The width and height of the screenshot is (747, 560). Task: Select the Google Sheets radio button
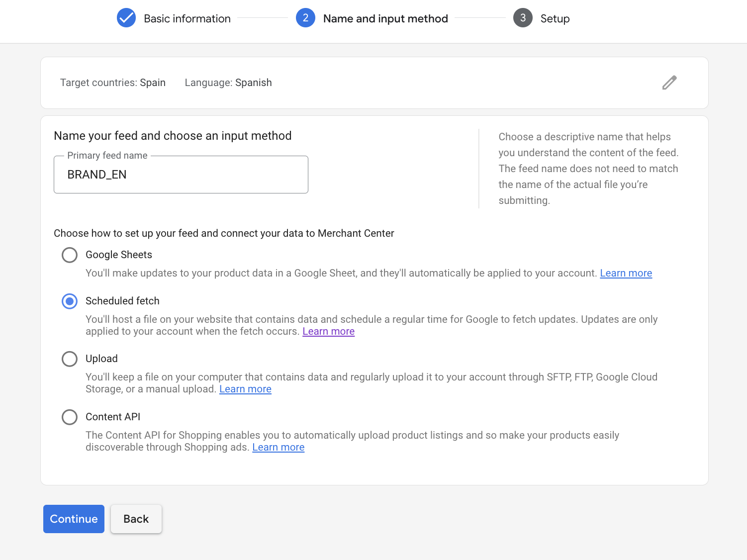[x=70, y=255]
